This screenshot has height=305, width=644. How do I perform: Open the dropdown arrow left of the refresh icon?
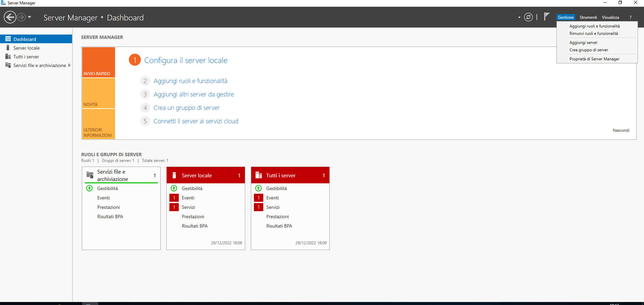(519, 17)
